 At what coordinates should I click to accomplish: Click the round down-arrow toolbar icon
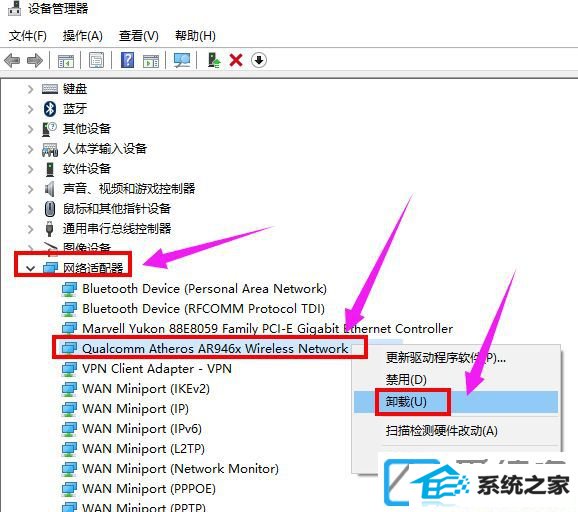(x=259, y=60)
